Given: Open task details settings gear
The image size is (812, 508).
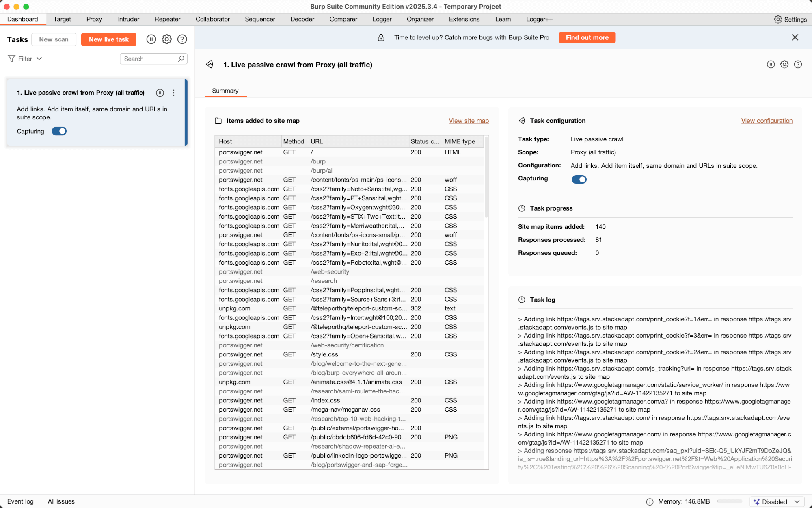Looking at the screenshot, I should coord(784,65).
